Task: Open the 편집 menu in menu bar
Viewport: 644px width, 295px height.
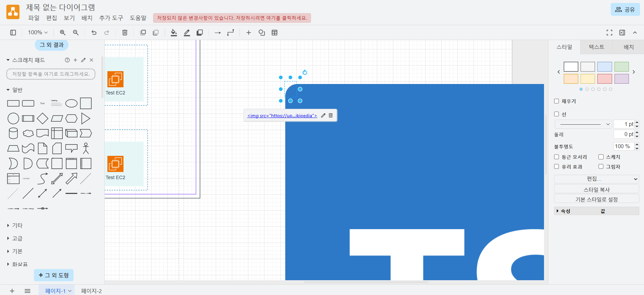Action: [51, 18]
